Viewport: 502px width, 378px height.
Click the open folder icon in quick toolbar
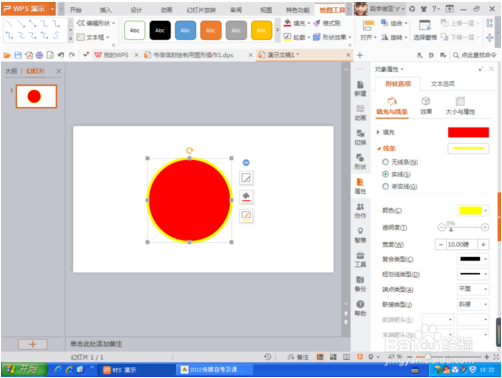coord(7,55)
